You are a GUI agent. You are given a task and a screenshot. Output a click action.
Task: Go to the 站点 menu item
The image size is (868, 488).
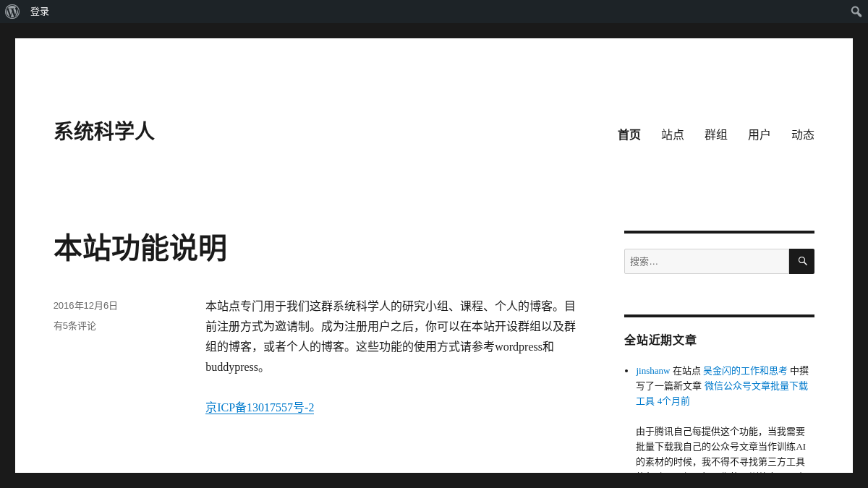(x=673, y=134)
